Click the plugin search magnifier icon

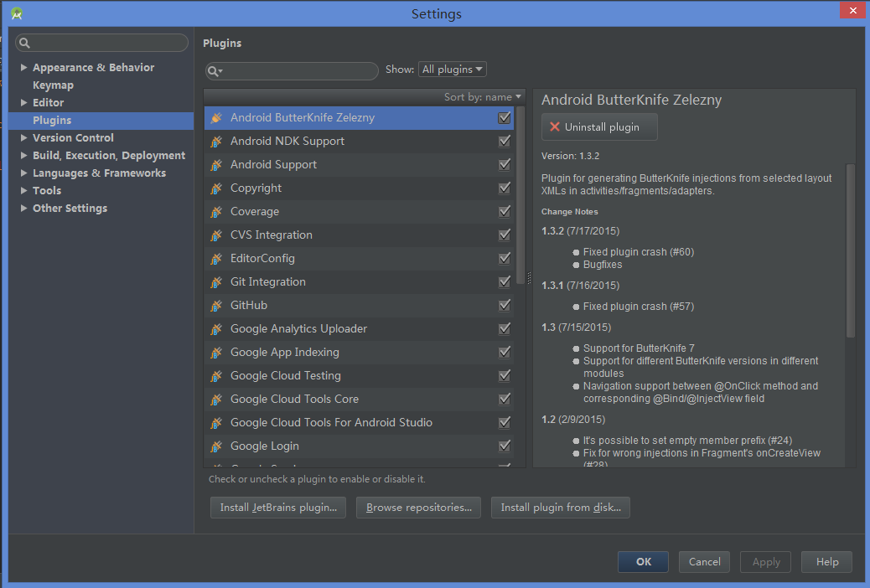[x=215, y=70]
